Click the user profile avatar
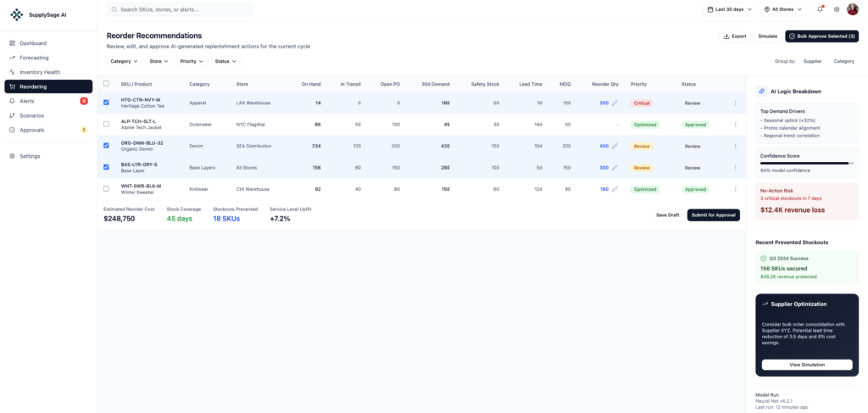This screenshot has height=413, width=868. 852,9
